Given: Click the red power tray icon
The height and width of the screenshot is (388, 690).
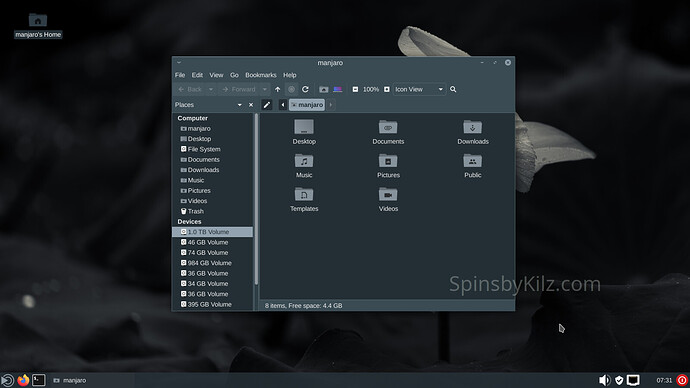Looking at the screenshot, I should tap(682, 380).
